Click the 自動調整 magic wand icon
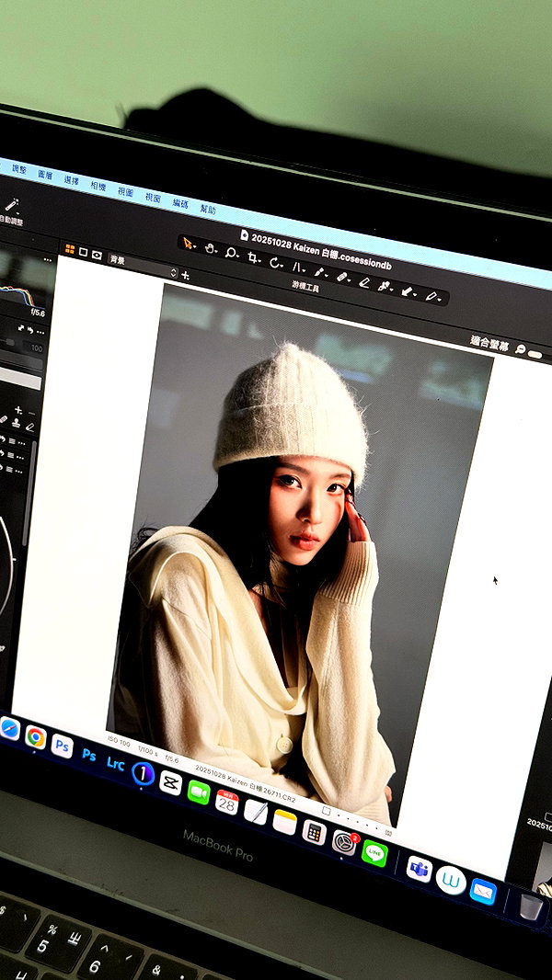This screenshot has width=552, height=980. coord(11,205)
